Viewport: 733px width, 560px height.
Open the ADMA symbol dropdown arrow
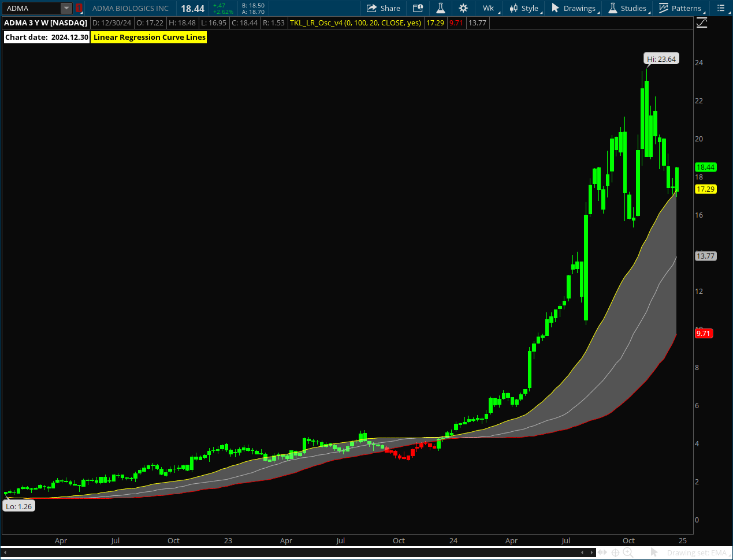pyautogui.click(x=66, y=8)
